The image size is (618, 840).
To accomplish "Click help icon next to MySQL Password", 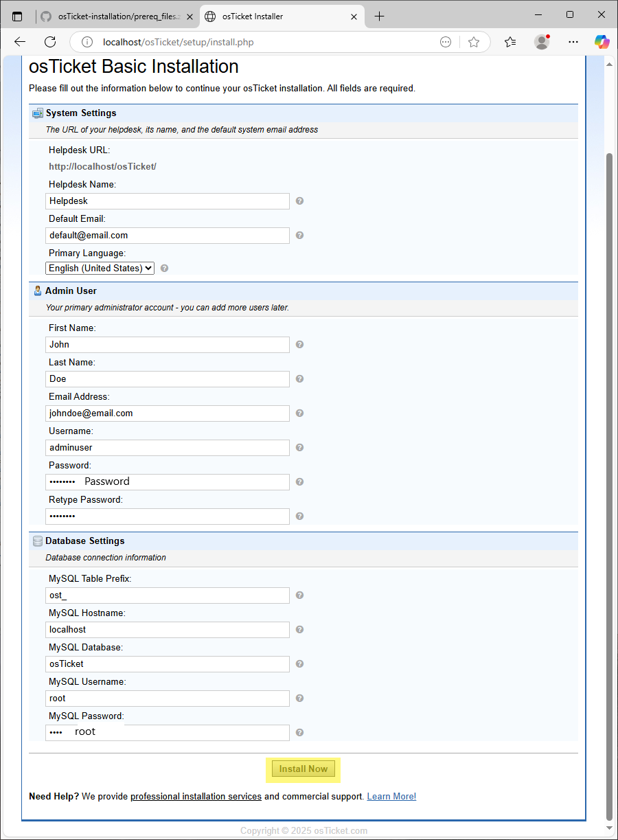I will (299, 733).
